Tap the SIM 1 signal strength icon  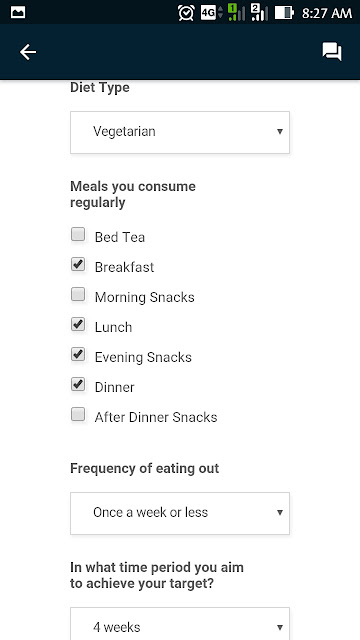pos(237,12)
